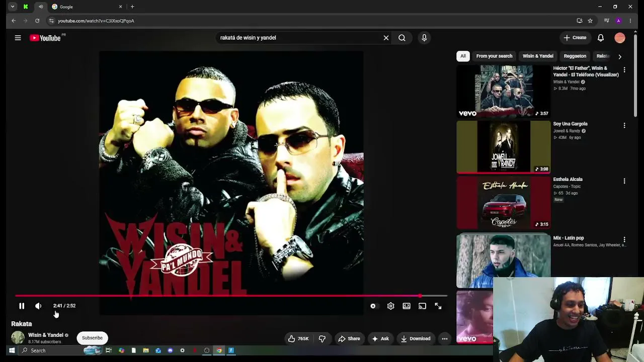Bookmark this page with the star
644x362 pixels.
[x=590, y=21]
